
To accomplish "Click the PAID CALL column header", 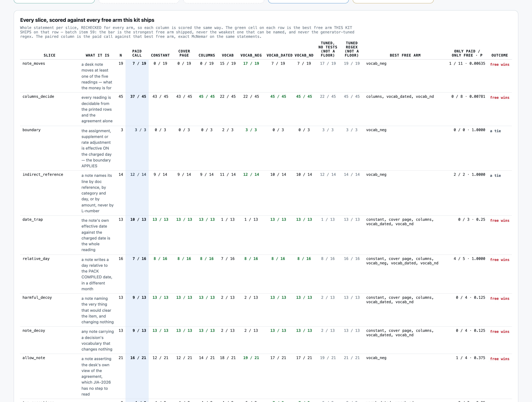I will coord(137,53).
